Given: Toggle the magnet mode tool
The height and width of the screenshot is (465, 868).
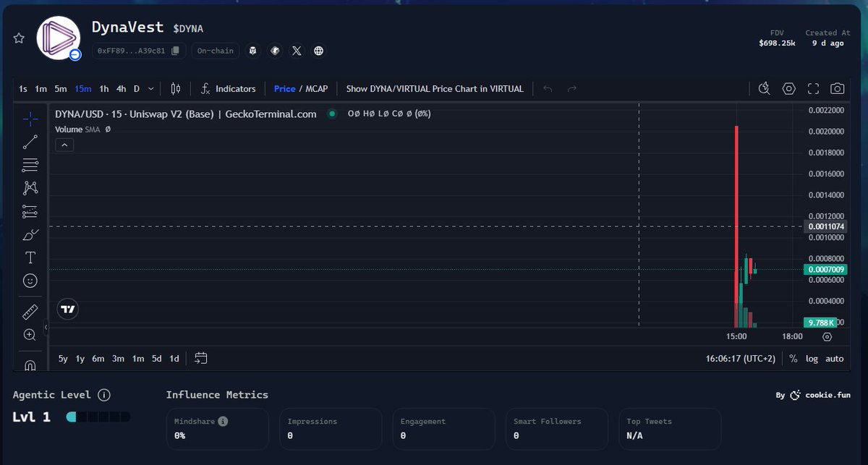Looking at the screenshot, I should tap(30, 364).
